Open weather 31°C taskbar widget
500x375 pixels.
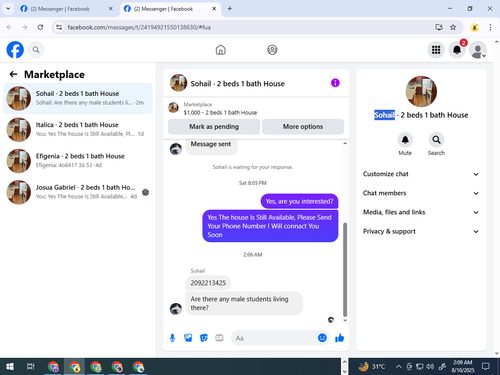pyautogui.click(x=371, y=367)
